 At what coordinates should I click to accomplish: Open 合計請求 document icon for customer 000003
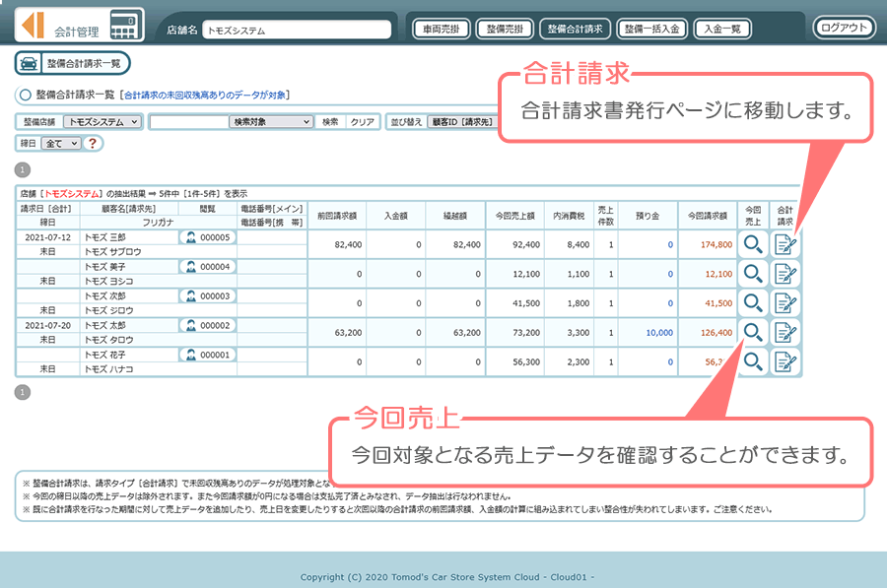785,303
